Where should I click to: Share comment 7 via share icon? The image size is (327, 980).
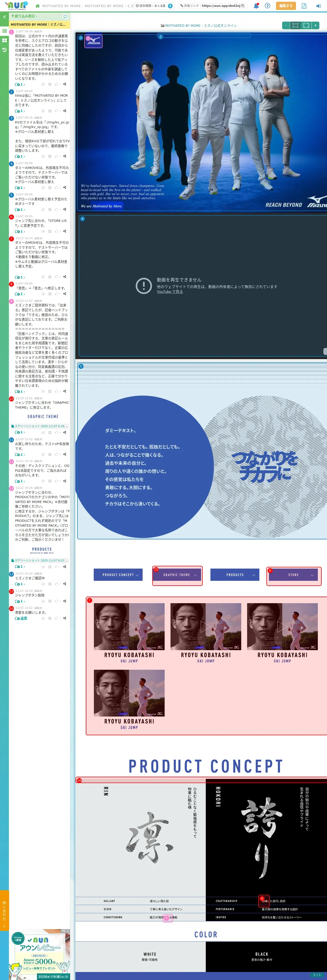[x=64, y=277]
